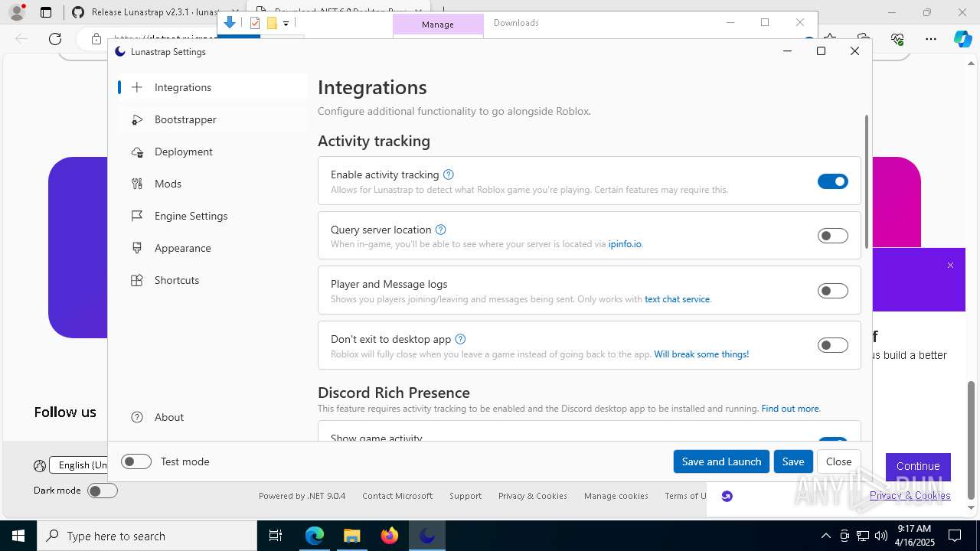The image size is (980, 551).
Task: Click the Browser essentials heart icon
Action: (897, 39)
